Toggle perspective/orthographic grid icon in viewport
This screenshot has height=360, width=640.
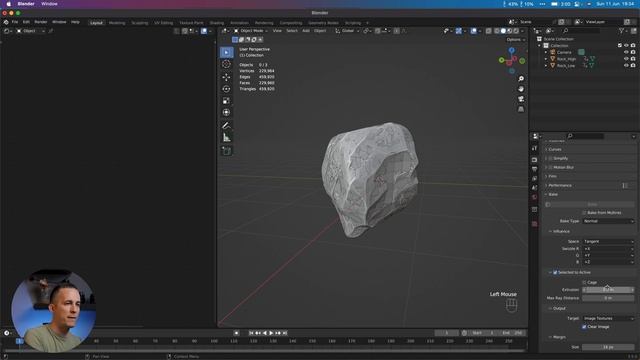pos(521,109)
